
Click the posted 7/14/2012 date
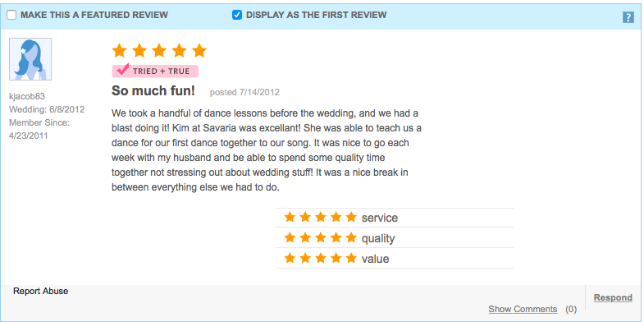[244, 92]
